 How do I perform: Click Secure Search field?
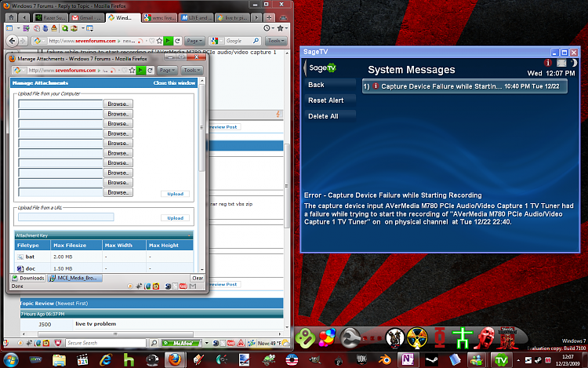[x=106, y=343]
